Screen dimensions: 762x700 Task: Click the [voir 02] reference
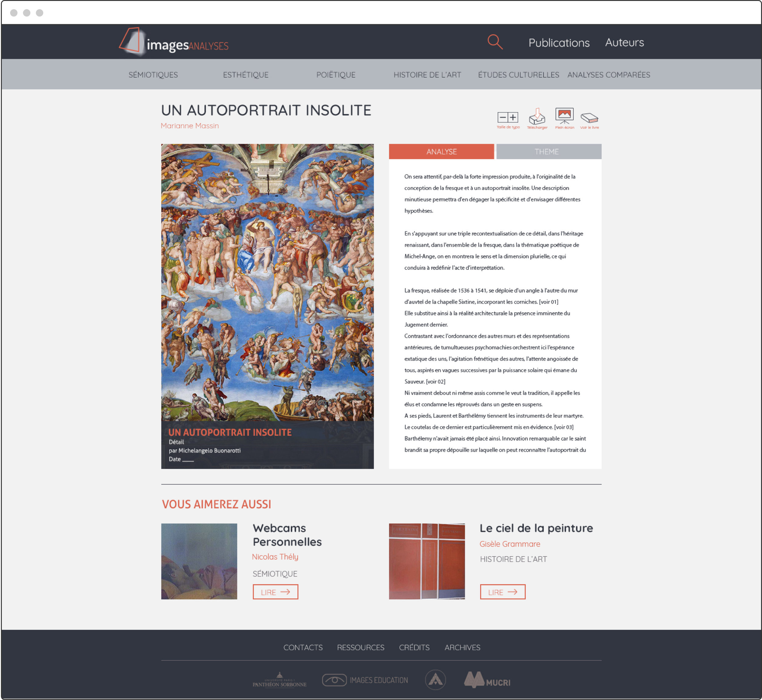coord(436,381)
